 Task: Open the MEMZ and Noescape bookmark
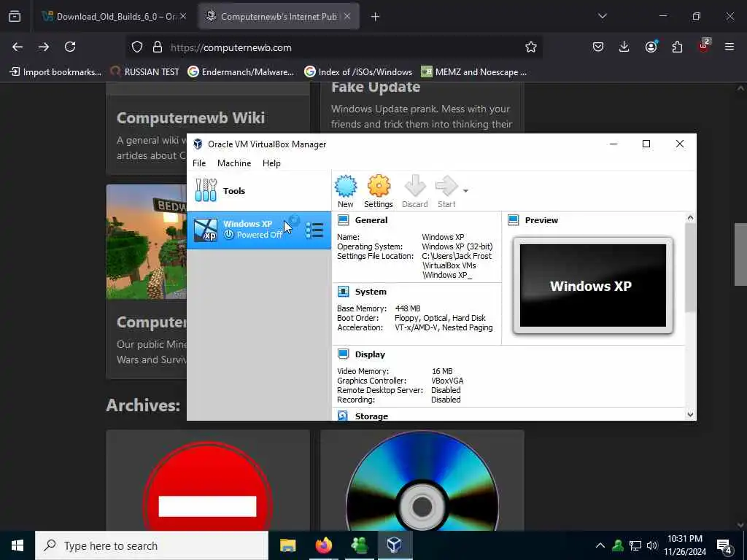click(x=474, y=72)
